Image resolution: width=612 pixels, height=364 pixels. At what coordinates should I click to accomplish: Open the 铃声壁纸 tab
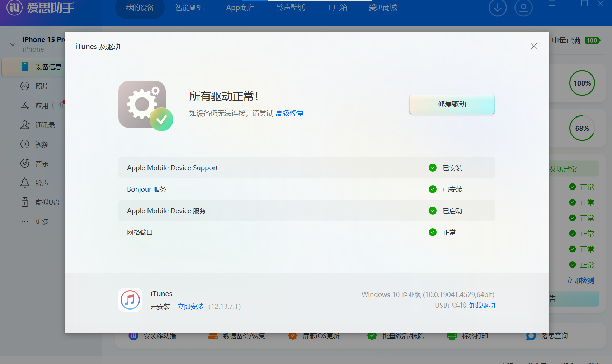[x=291, y=8]
